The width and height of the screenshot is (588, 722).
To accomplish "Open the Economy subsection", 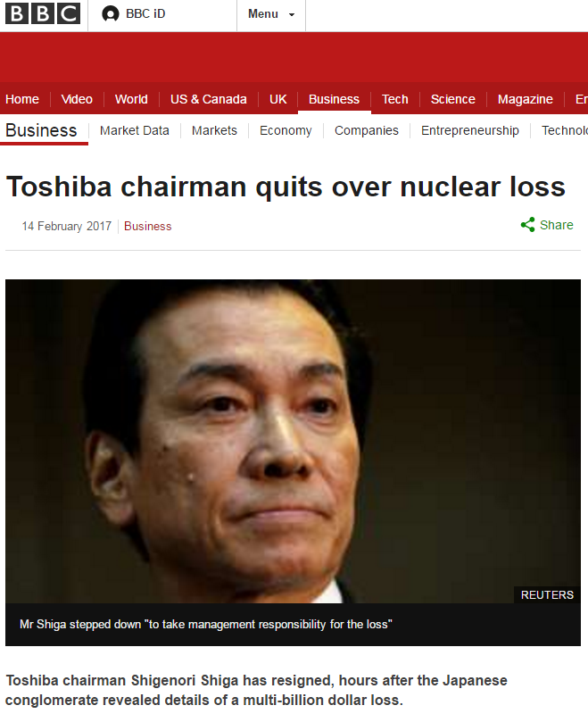I will click(286, 130).
